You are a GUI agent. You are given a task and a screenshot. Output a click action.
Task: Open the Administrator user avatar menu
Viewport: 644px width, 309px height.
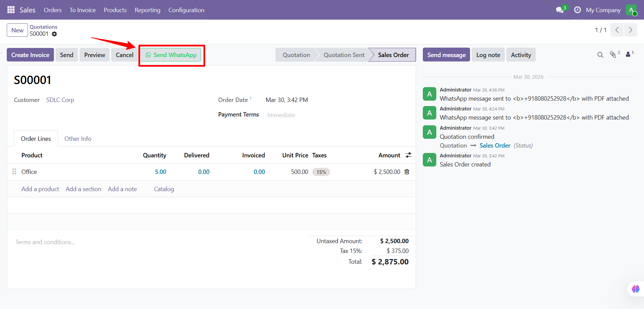coord(631,10)
